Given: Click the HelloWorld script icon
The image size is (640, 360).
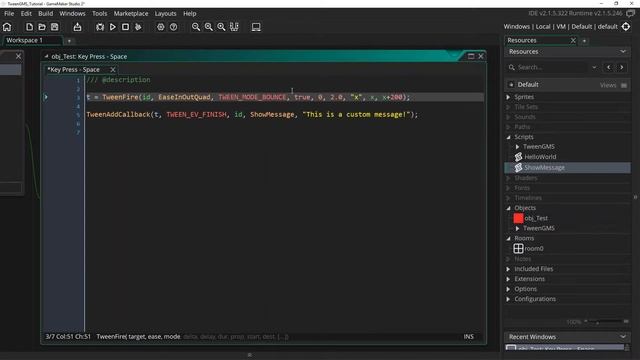Looking at the screenshot, I should click(x=518, y=157).
